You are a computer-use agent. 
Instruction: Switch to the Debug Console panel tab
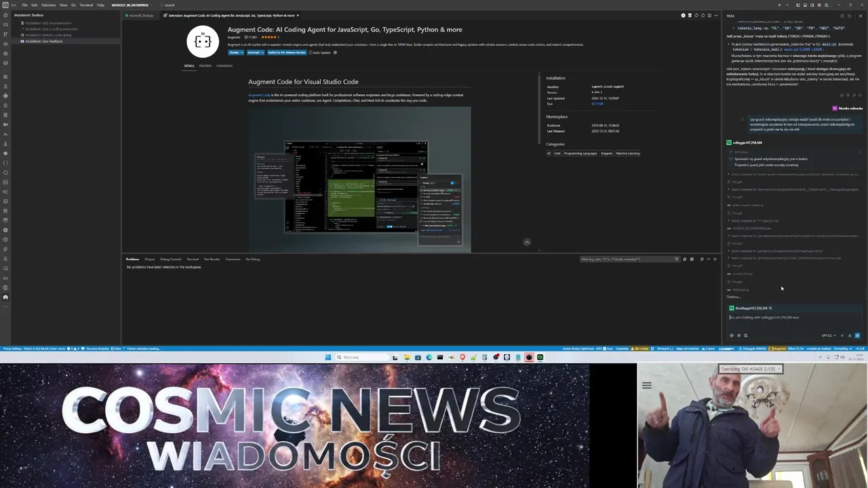pos(171,259)
